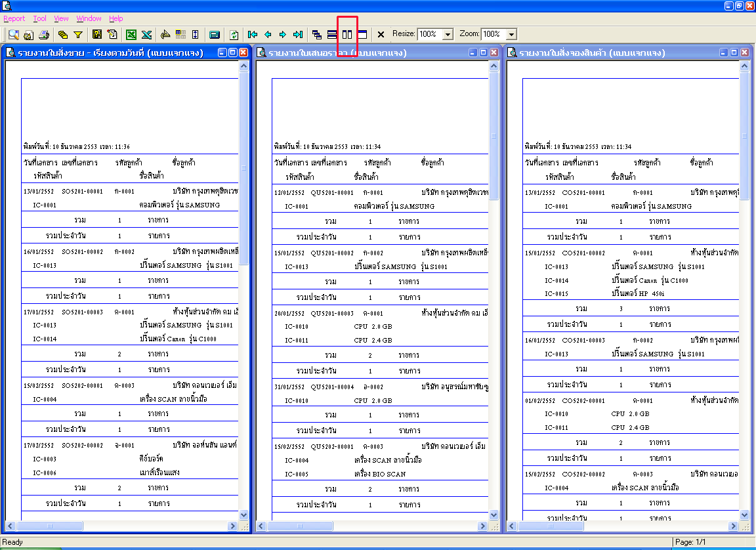Viewport: 756px width, 550px height.
Task: Open the Report menu
Action: point(14,18)
